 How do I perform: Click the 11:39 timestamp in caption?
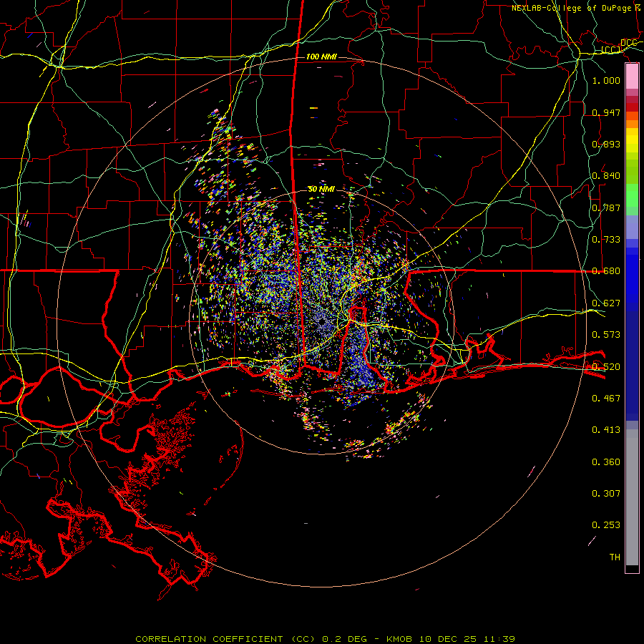coord(499,639)
